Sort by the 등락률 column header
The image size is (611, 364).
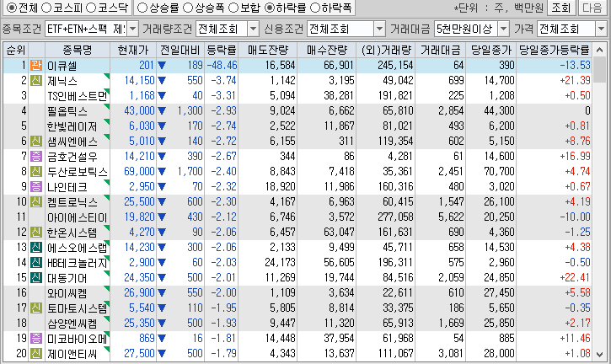[x=222, y=50]
